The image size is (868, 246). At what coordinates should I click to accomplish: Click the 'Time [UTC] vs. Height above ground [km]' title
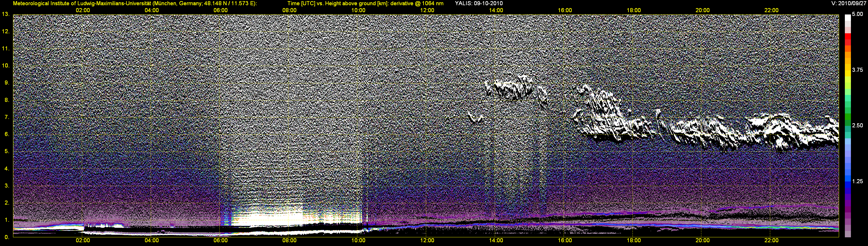(x=337, y=3)
